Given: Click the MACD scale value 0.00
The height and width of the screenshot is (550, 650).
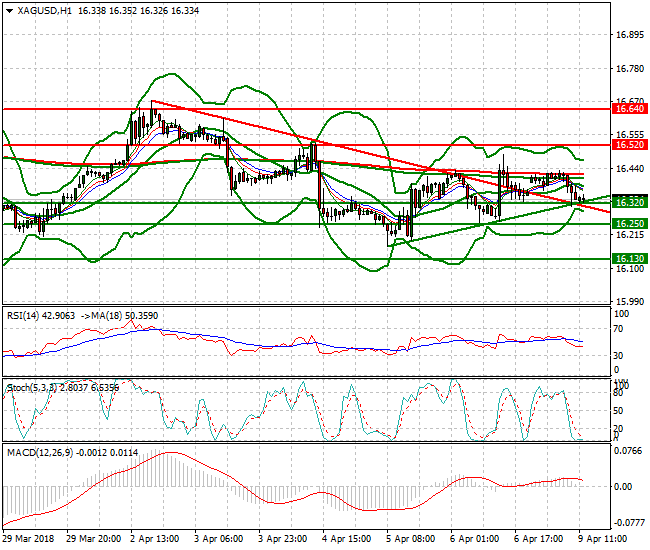Looking at the screenshot, I should pyautogui.click(x=623, y=487).
